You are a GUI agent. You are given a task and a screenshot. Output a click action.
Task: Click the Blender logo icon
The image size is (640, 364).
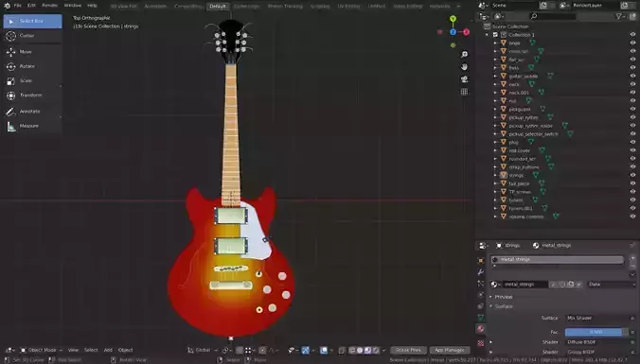(7, 6)
